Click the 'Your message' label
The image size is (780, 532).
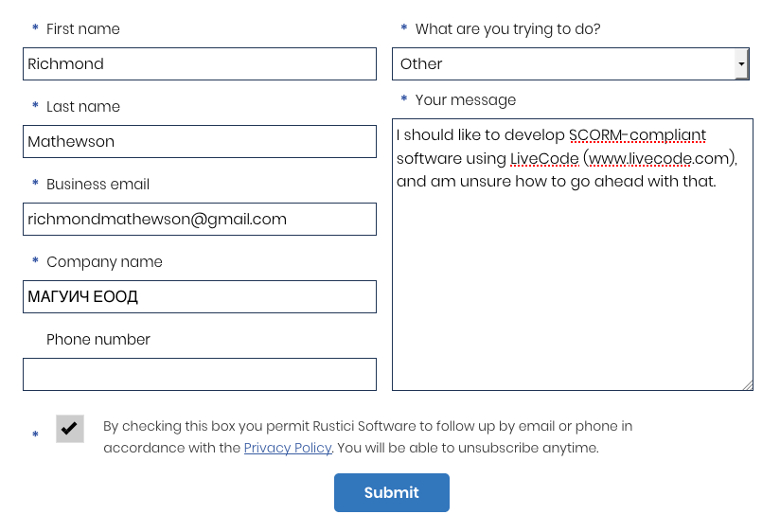pyautogui.click(x=466, y=100)
